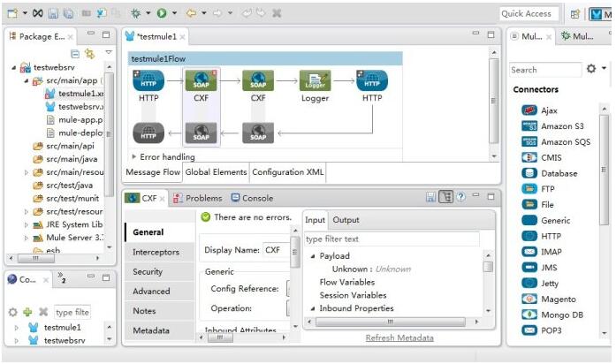Expand the Error handling section
The height and width of the screenshot is (364, 616).
[133, 157]
